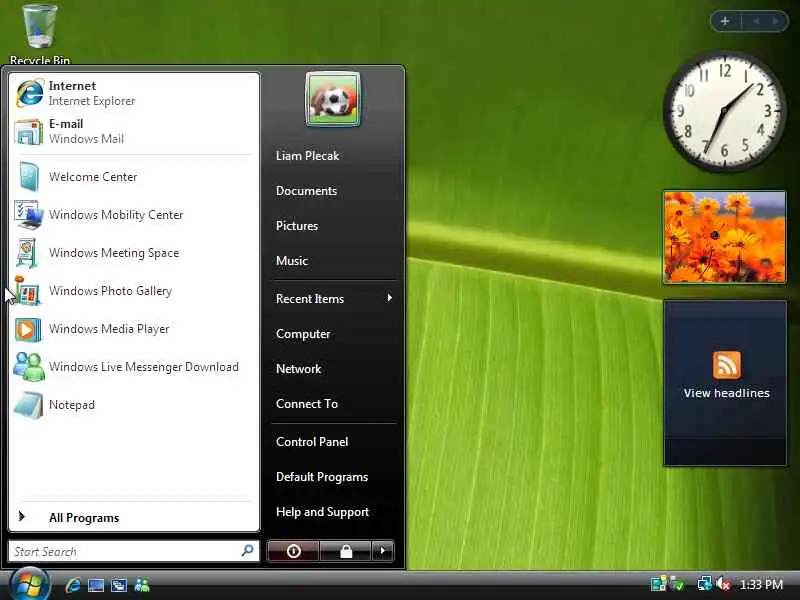Screen dimensions: 800x600
Task: Click the lock computer button
Action: [346, 551]
